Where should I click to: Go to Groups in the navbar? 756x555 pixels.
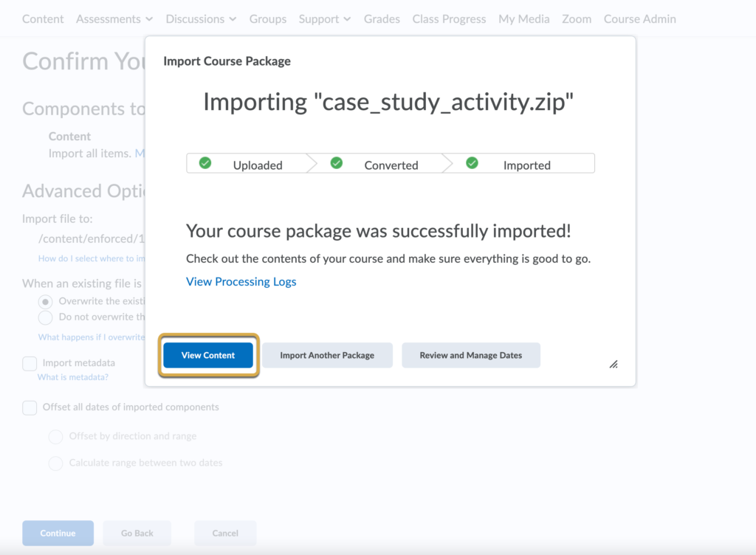(267, 18)
